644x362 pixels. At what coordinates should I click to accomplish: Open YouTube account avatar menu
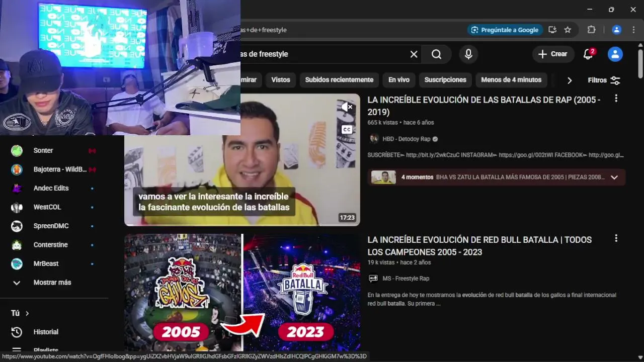615,54
